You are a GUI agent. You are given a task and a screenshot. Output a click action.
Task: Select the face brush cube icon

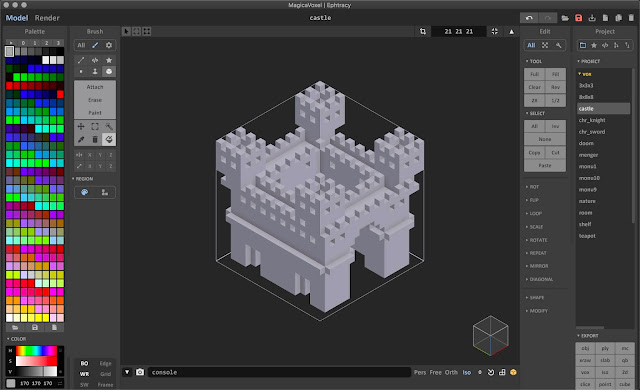109,71
